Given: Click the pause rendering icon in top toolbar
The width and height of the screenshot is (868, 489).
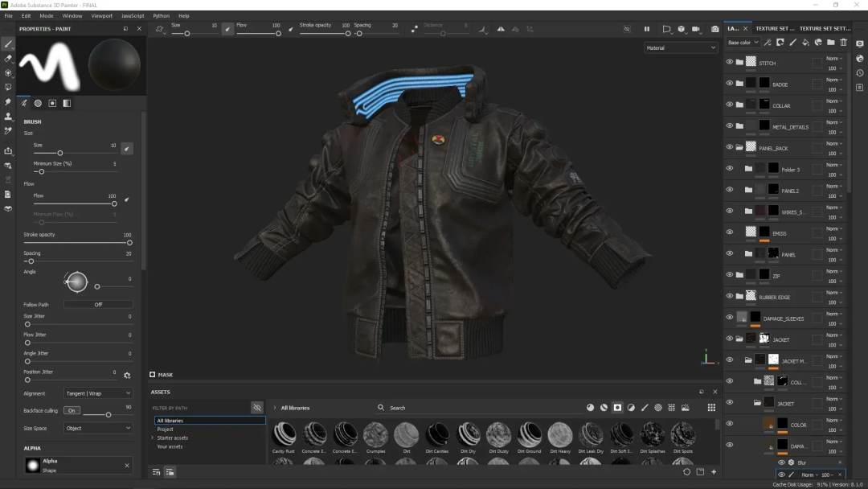Looking at the screenshot, I should (x=646, y=29).
